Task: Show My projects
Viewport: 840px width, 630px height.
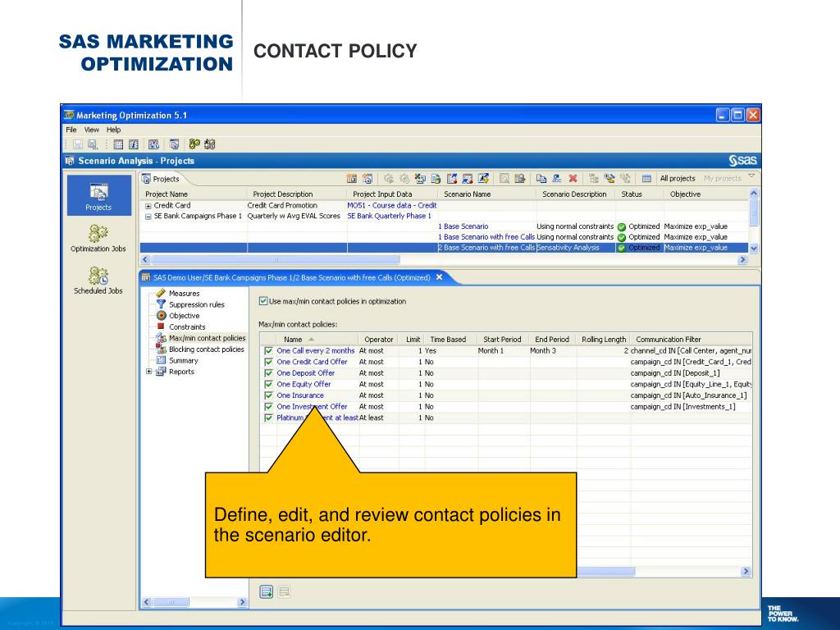Action: (722, 178)
